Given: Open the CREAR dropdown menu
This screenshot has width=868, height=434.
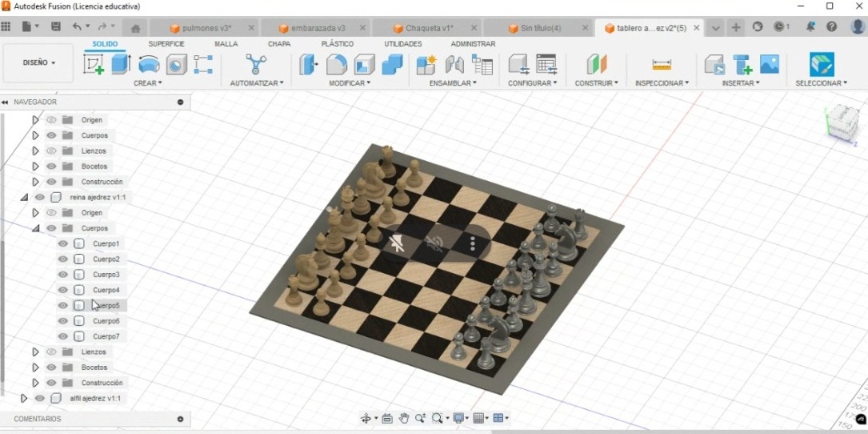Looking at the screenshot, I should (148, 83).
